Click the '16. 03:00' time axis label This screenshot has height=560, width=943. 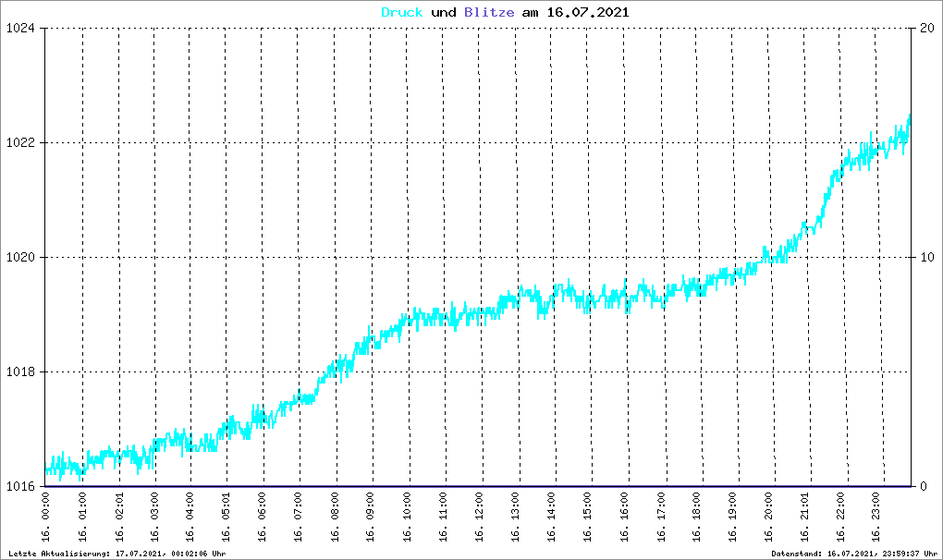coord(154,517)
